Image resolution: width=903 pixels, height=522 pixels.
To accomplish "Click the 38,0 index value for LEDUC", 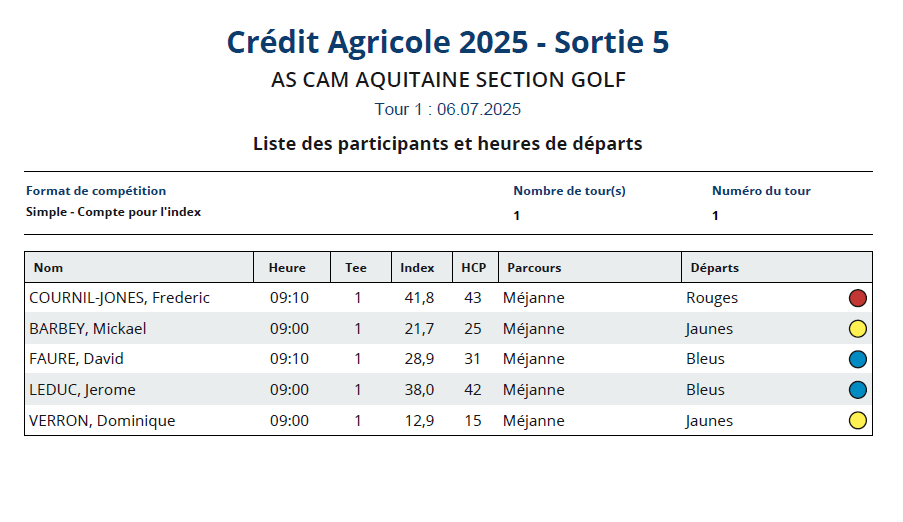I will coord(419,390).
